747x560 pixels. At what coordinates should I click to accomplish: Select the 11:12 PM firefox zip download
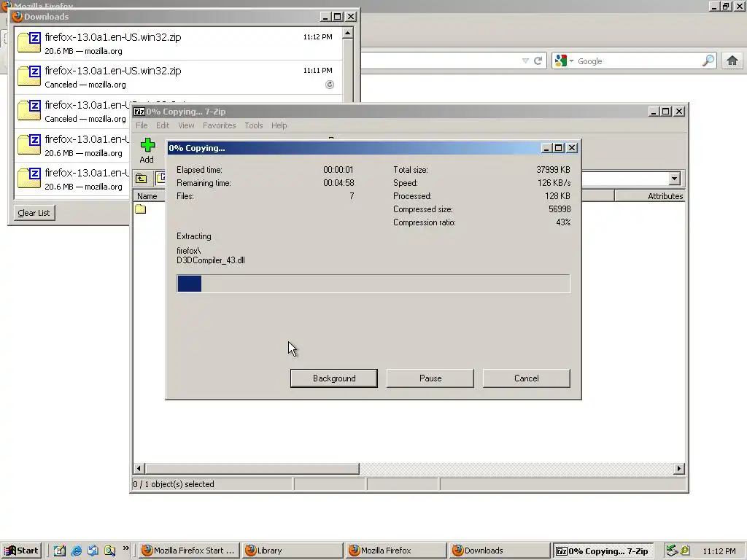tap(178, 43)
